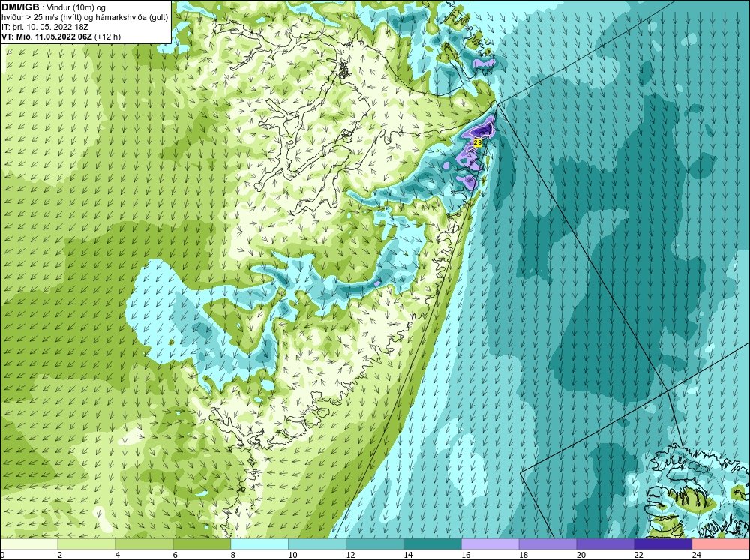Click the DMI/IGB title text
This screenshot has height=560, width=750.
pyautogui.click(x=20, y=7)
